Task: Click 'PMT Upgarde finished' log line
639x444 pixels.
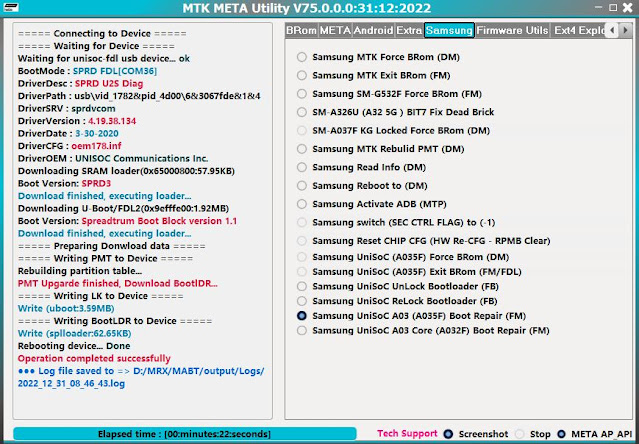Action: pos(117,284)
